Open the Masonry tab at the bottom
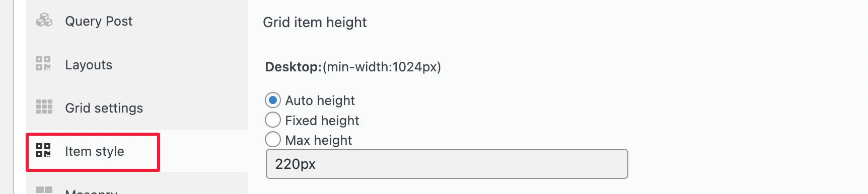This screenshot has width=868, height=194. pyautogui.click(x=137, y=184)
